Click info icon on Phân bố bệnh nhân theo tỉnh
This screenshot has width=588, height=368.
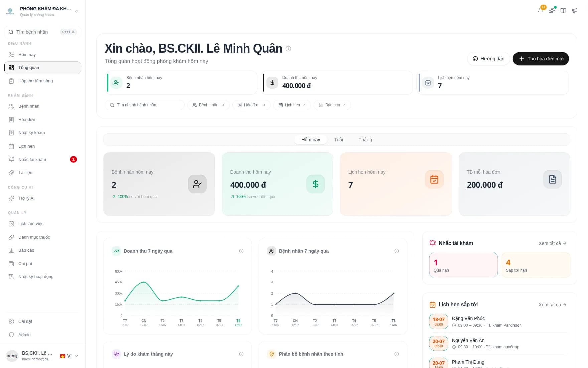tap(397, 354)
